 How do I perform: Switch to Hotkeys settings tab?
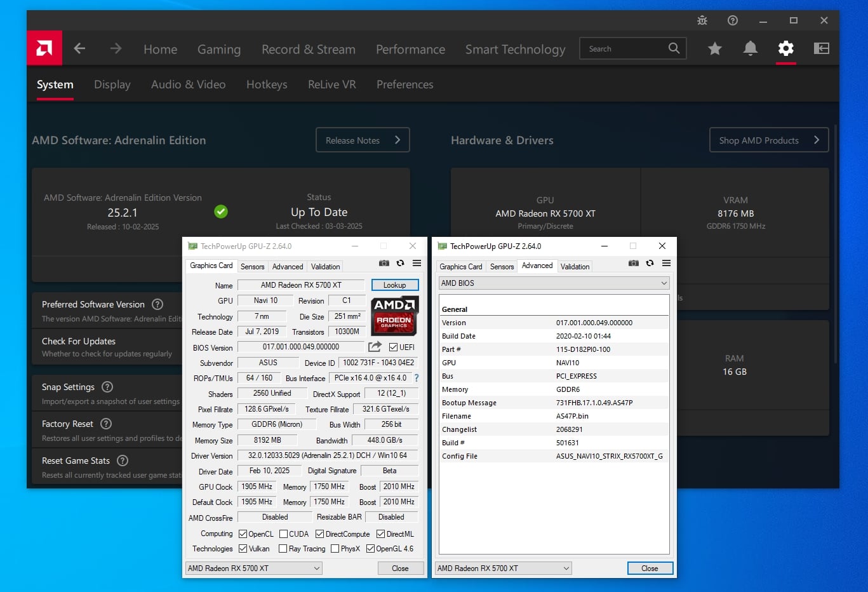tap(267, 84)
